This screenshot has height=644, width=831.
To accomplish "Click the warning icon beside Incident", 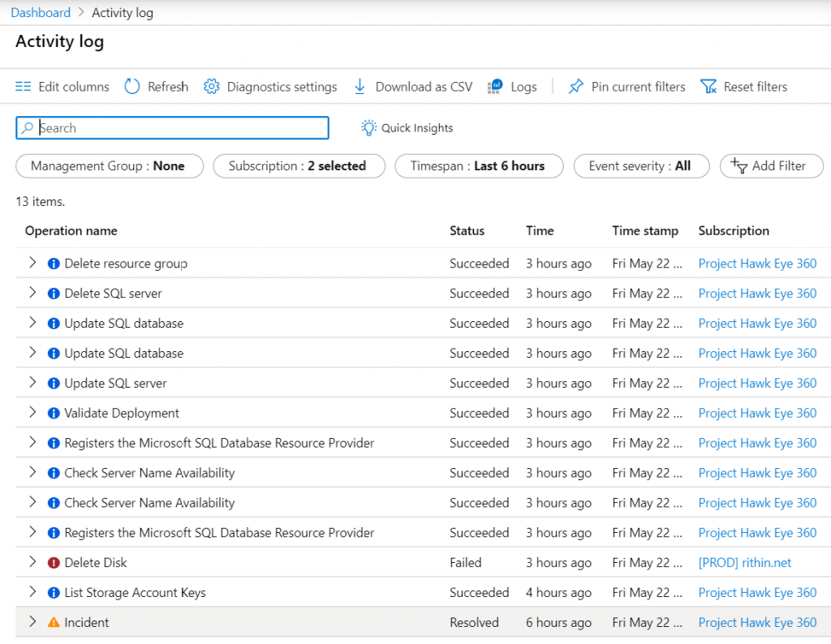I will 54,623.
